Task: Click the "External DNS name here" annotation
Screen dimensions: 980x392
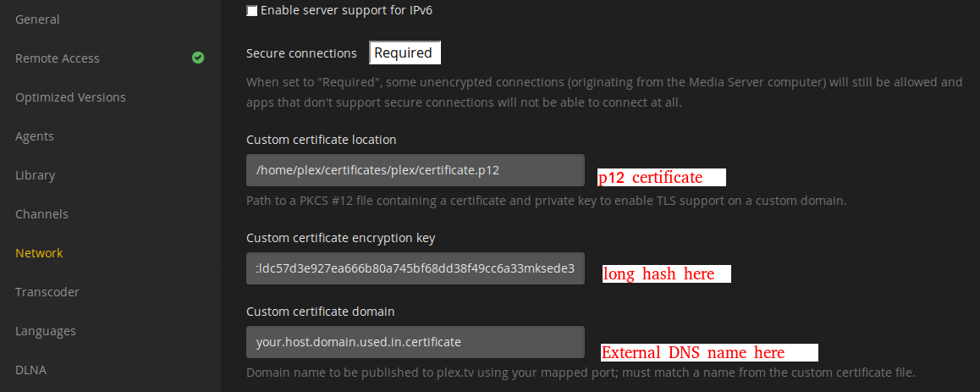Action: [693, 353]
